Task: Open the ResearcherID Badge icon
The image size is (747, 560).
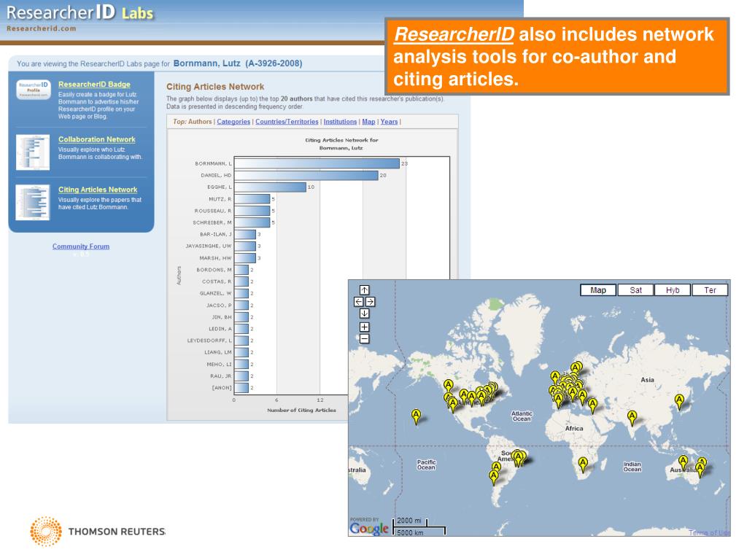Action: (x=33, y=90)
